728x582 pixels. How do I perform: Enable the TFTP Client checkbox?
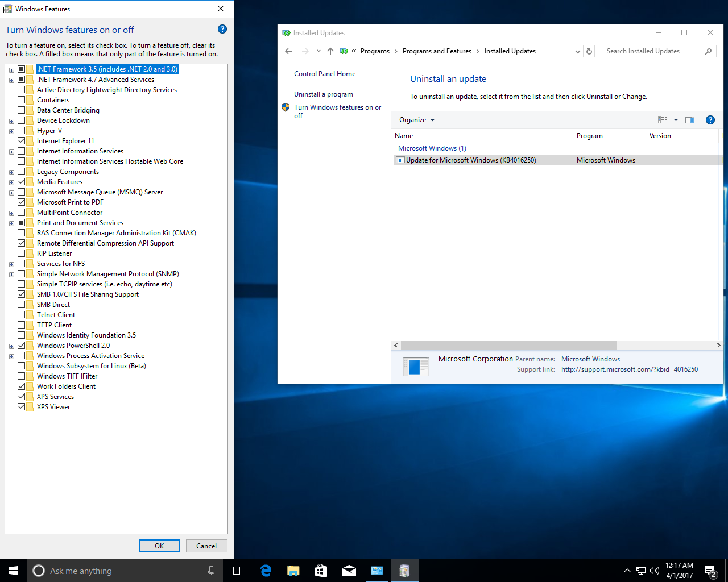[21, 325]
